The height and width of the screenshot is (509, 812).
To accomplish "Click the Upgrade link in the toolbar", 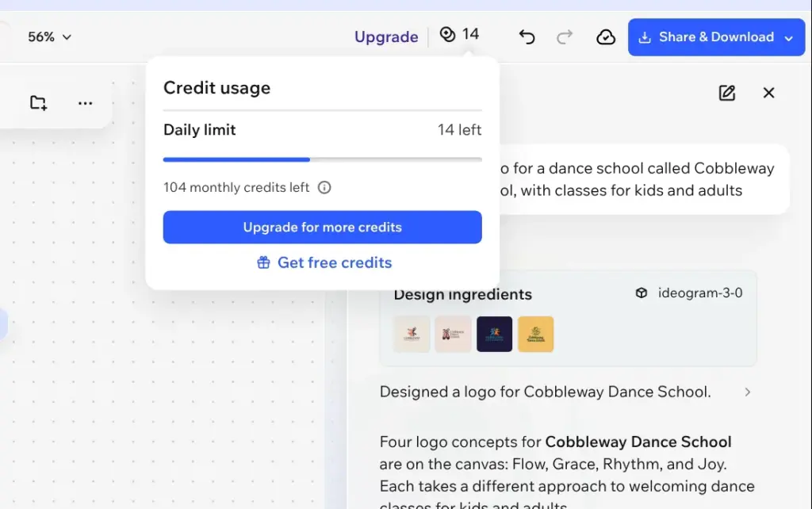I will [x=386, y=36].
